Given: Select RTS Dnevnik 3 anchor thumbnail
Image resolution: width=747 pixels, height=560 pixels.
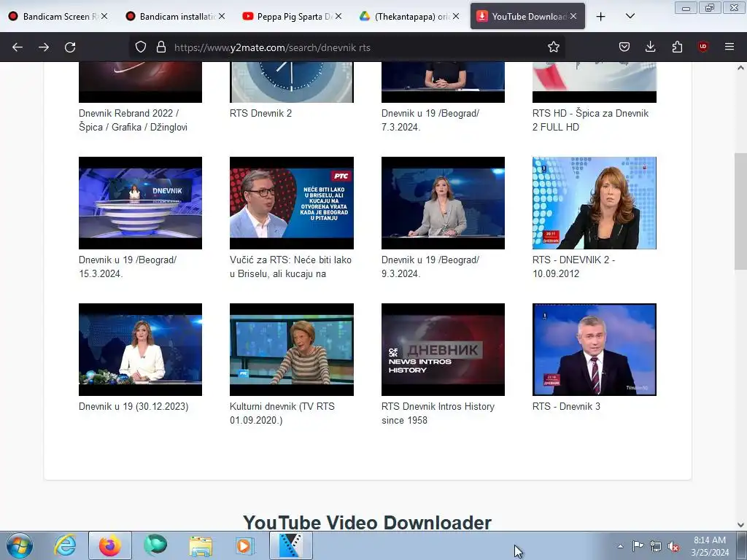Looking at the screenshot, I should click(x=594, y=349).
